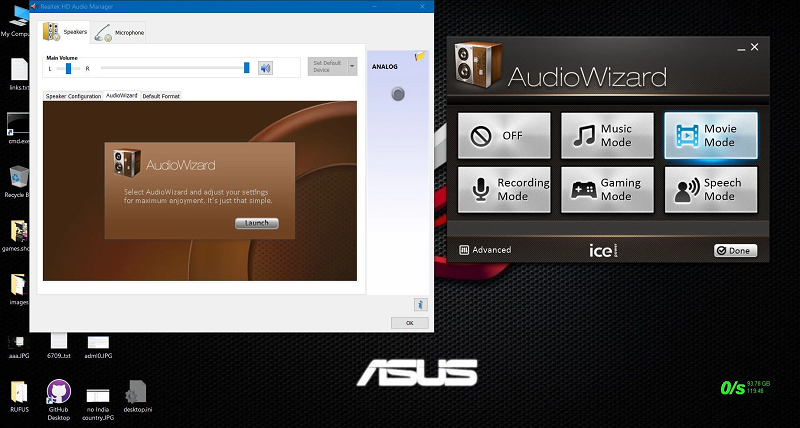Click the ANALOG label in connector panel

tap(385, 67)
